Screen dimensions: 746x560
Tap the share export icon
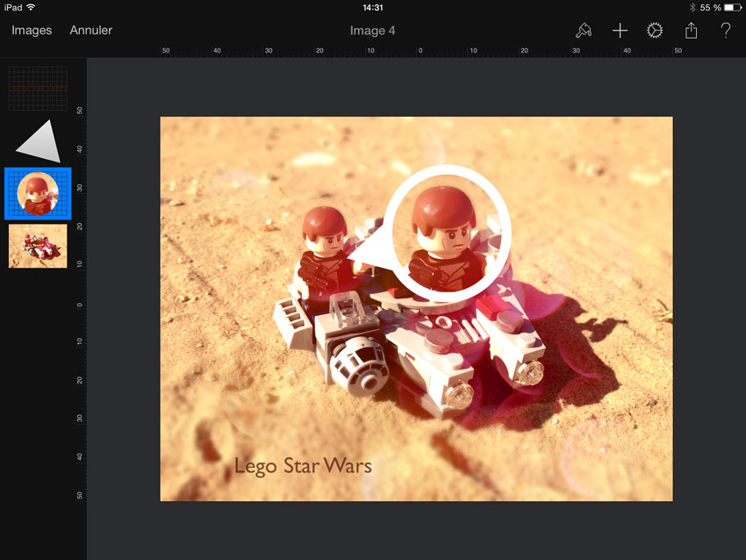click(x=691, y=31)
